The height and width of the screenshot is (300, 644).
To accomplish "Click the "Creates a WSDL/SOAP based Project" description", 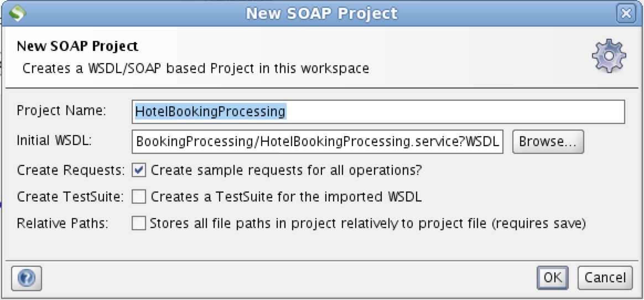I will (195, 69).
